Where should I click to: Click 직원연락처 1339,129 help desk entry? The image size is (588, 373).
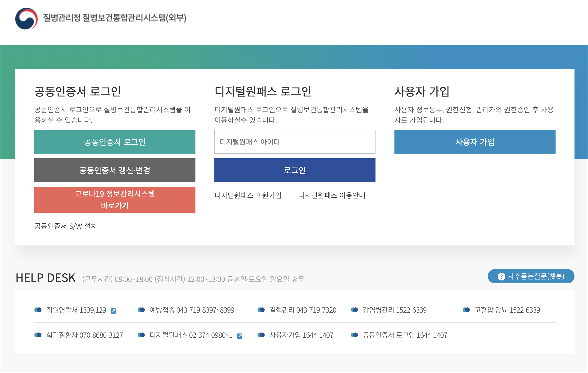point(76,310)
